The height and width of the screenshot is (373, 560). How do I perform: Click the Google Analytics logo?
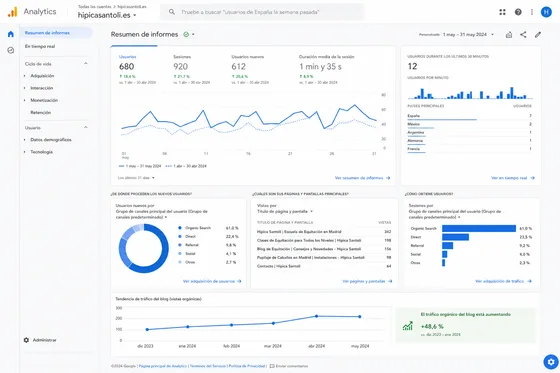coord(12,12)
